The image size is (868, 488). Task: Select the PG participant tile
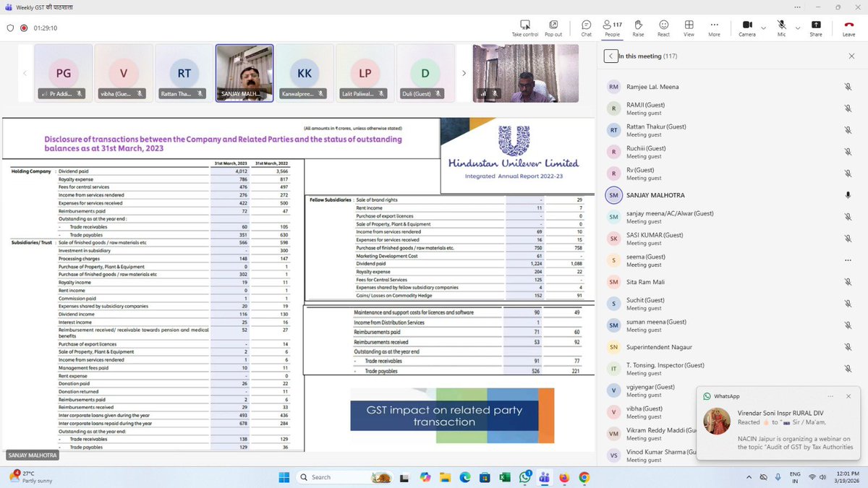coord(63,73)
